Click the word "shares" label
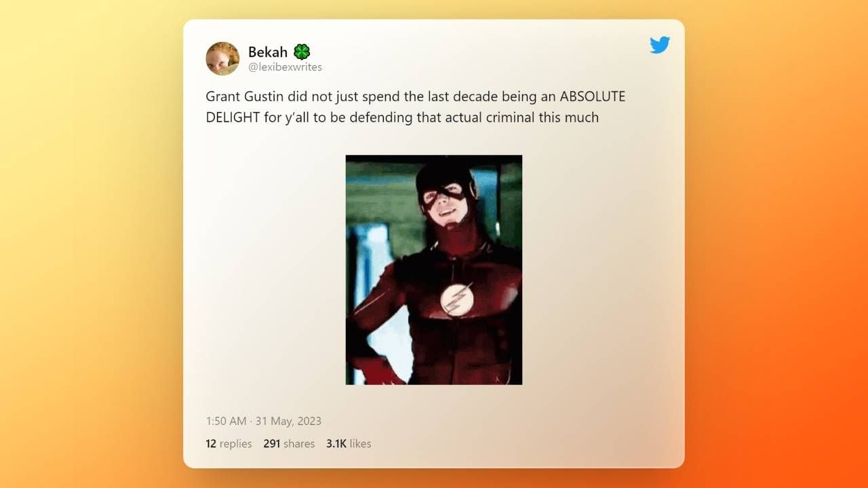Image resolution: width=868 pixels, height=488 pixels. point(299,444)
